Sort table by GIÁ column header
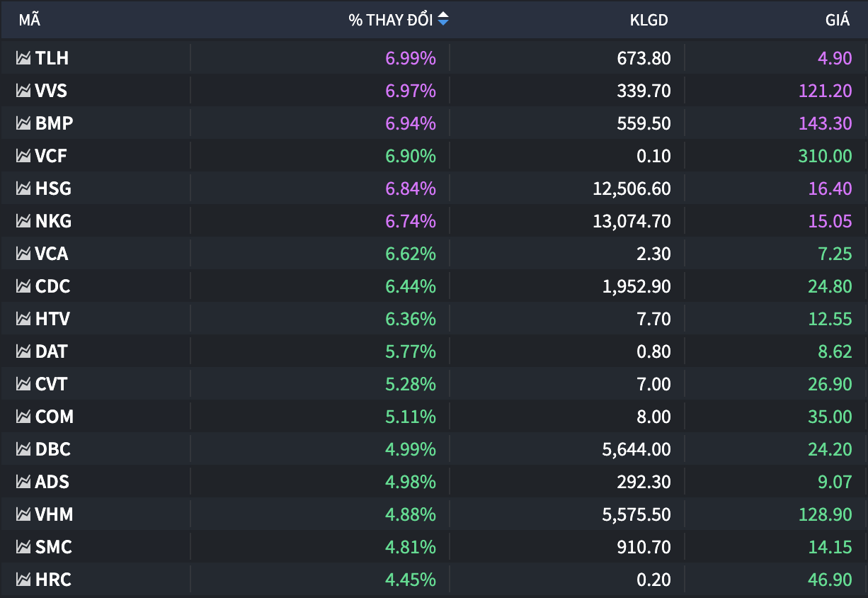This screenshot has height=598, width=868. tap(837, 20)
